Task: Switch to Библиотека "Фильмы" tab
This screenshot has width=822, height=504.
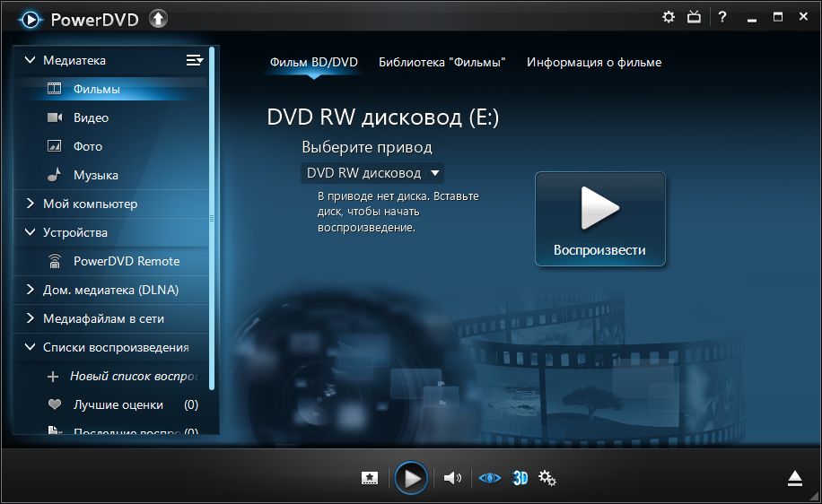Action: (x=442, y=63)
